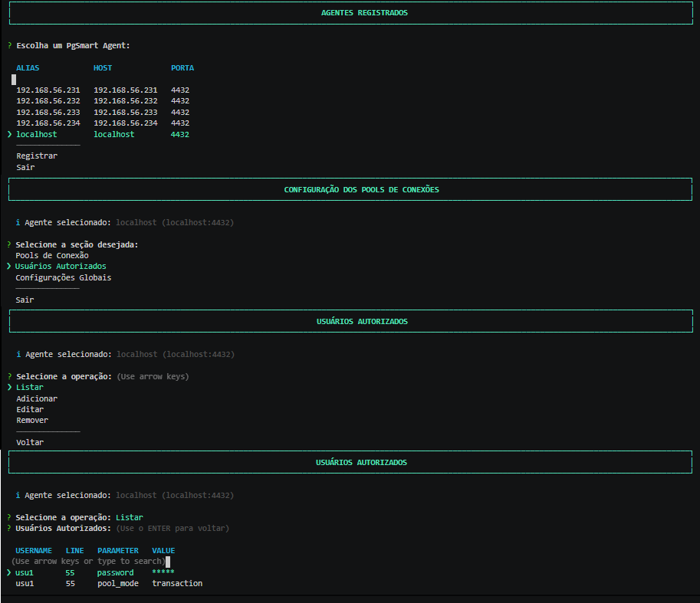Select the usu1 pool_mode row
The height and width of the screenshot is (603, 700).
coord(109,583)
